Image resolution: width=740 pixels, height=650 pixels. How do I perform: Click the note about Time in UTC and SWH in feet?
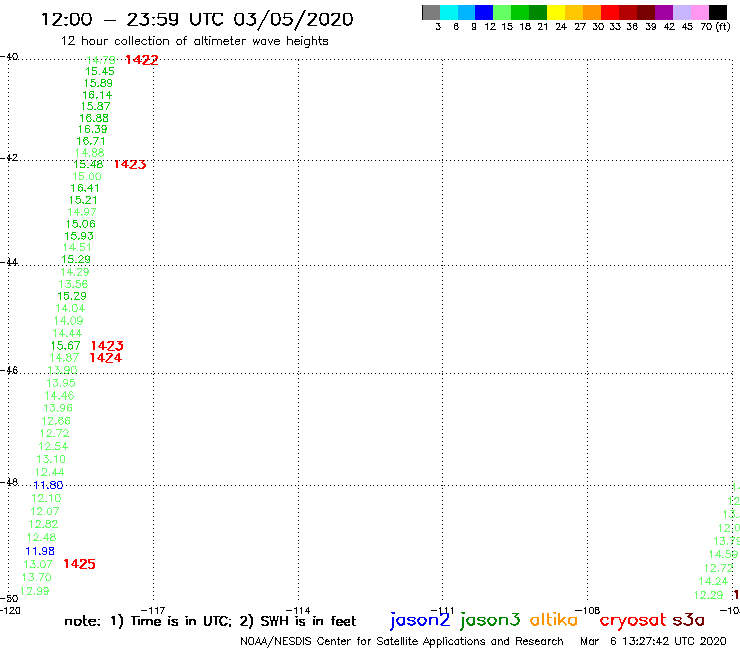pyautogui.click(x=210, y=621)
